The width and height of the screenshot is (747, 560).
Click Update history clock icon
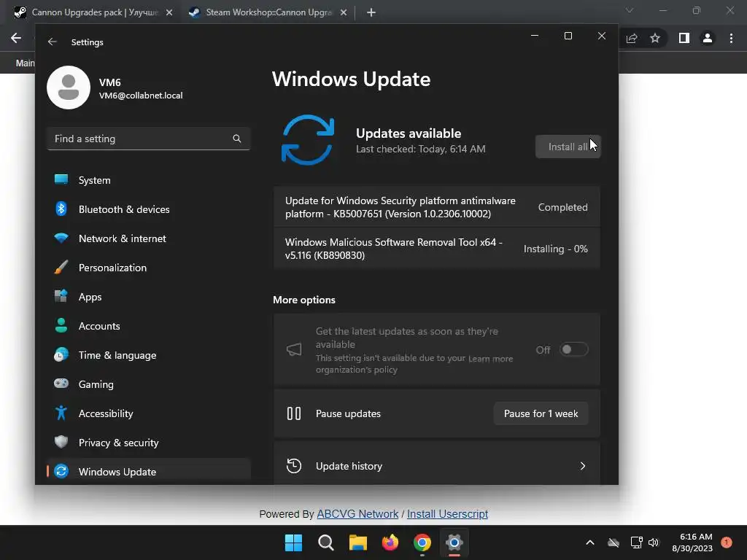[x=294, y=466]
